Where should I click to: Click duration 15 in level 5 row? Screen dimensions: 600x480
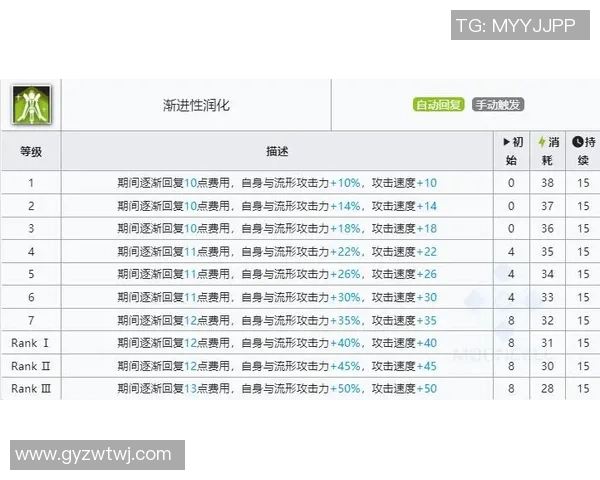583,274
